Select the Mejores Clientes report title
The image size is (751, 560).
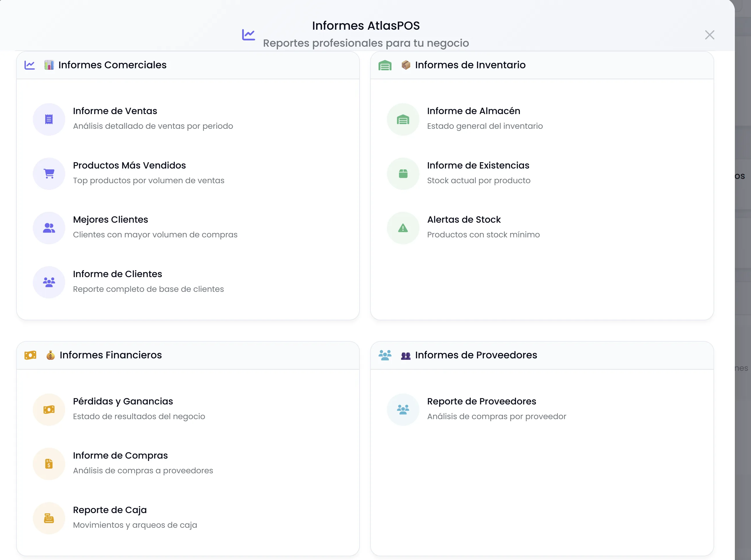tap(110, 220)
